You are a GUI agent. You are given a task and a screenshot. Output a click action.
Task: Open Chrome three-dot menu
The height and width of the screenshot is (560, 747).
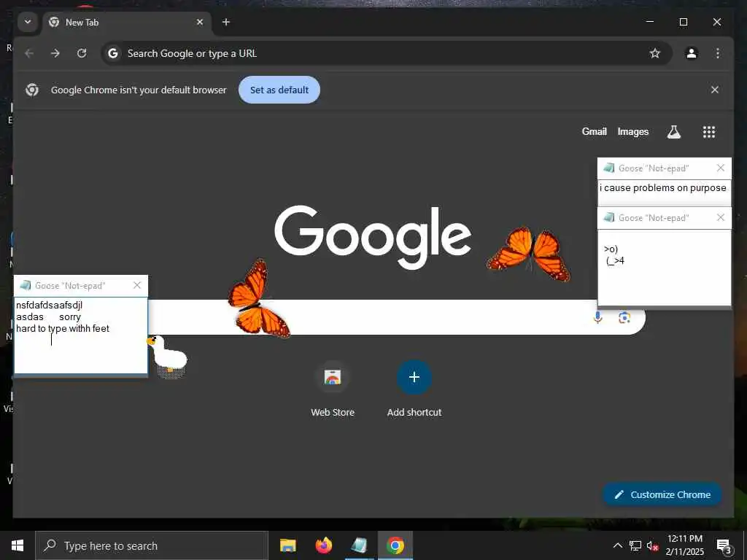click(718, 53)
